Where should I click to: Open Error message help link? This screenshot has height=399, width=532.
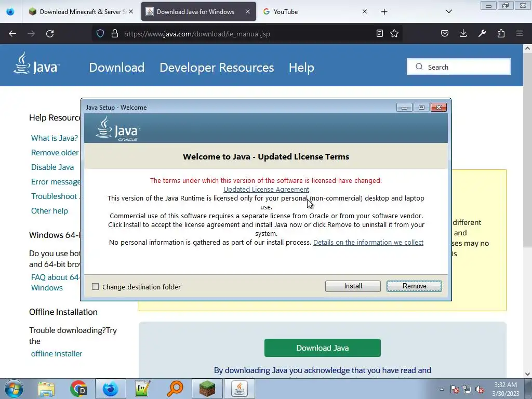[56, 182]
